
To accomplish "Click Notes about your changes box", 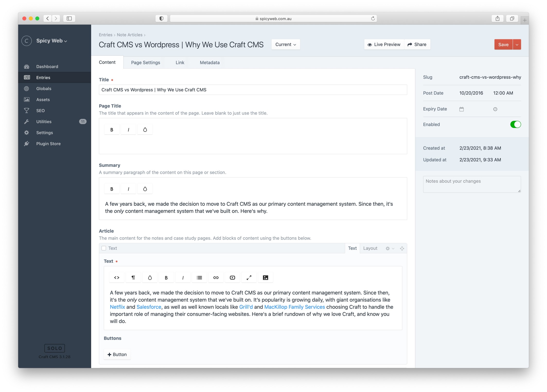I will pyautogui.click(x=472, y=184).
